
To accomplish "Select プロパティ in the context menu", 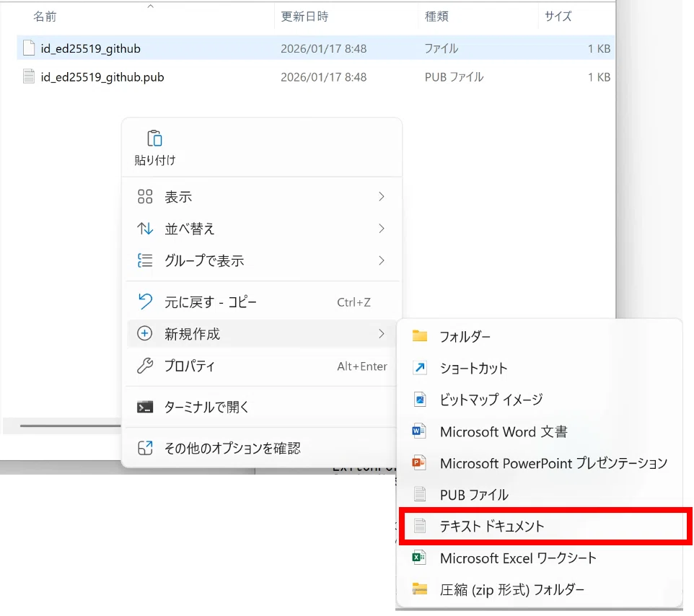I will coord(263,366).
